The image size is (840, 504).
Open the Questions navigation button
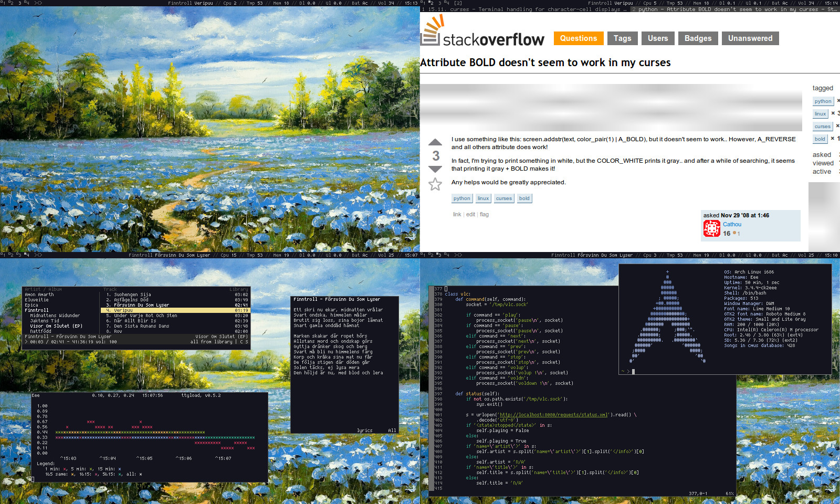(578, 38)
